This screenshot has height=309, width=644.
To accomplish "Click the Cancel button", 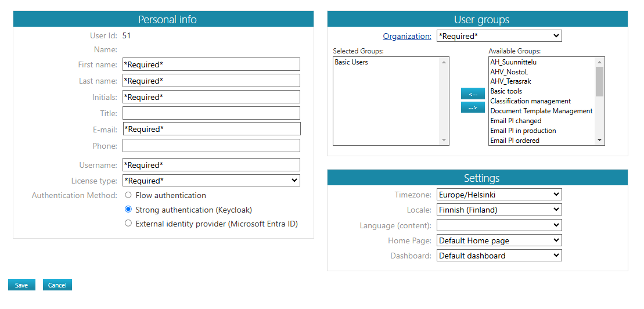I will 57,285.
